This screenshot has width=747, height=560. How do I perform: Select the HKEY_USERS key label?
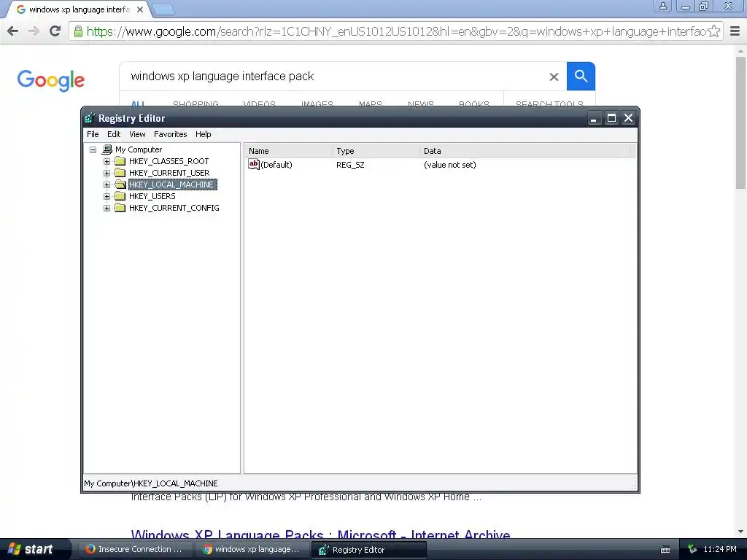152,196
